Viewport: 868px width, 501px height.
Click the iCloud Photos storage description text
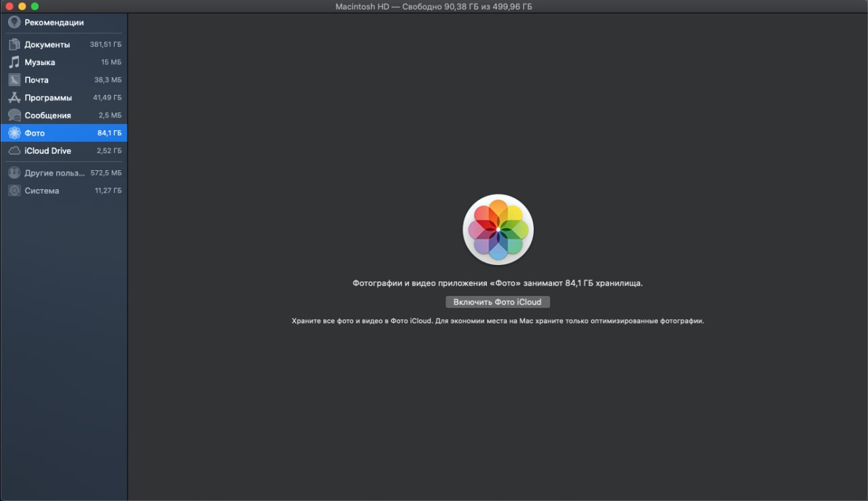pos(498,321)
